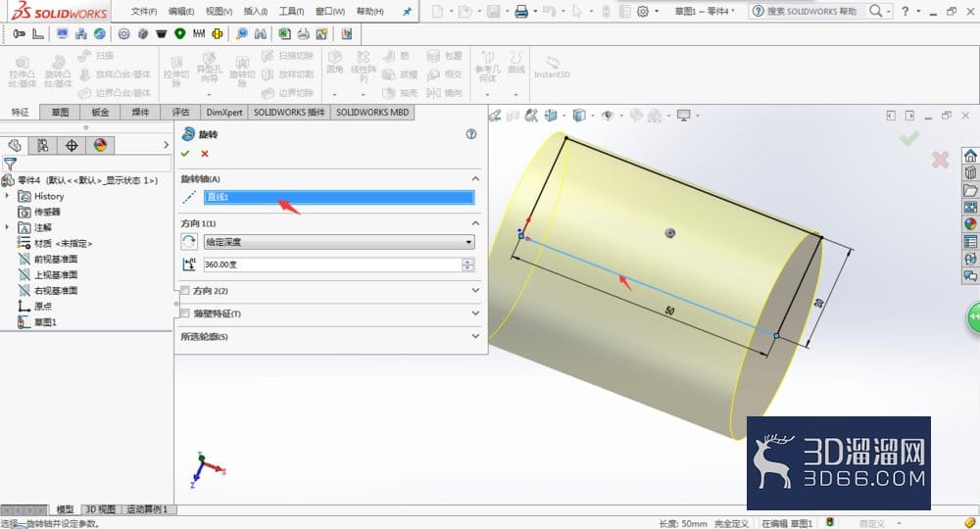Switch to the 3D视图 bottom tab
980x529 pixels.
pos(100,509)
